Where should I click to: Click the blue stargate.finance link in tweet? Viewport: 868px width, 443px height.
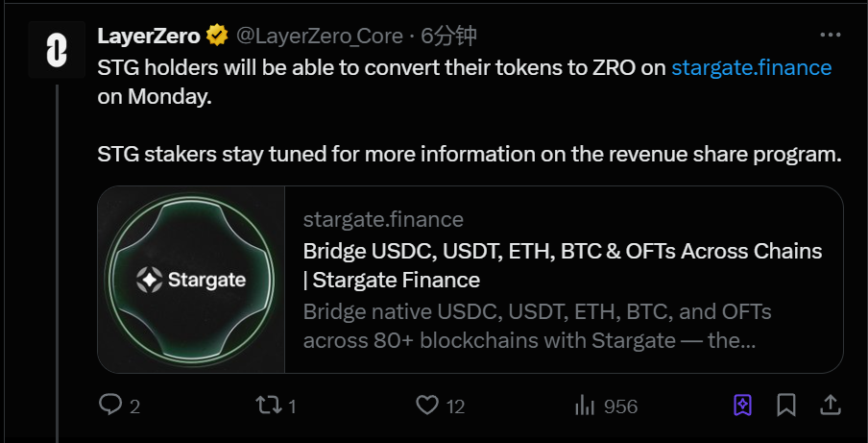(751, 67)
